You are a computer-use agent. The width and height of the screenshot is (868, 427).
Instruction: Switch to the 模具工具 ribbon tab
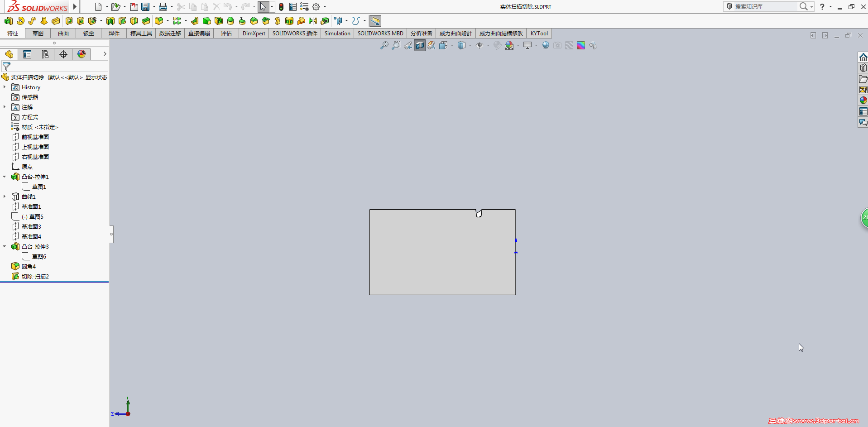tap(141, 34)
